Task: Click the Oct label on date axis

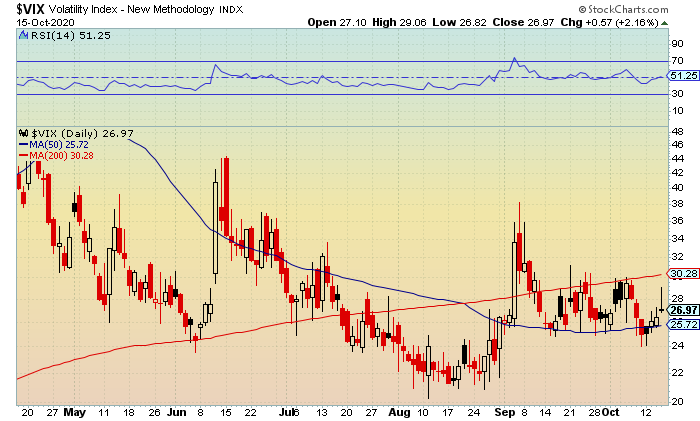Action: (610, 412)
